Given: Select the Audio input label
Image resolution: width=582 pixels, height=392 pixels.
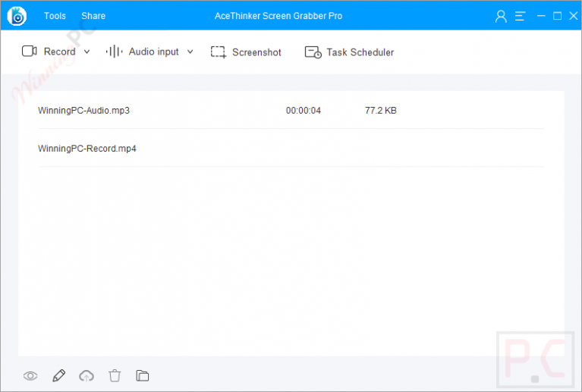Looking at the screenshot, I should coord(154,52).
